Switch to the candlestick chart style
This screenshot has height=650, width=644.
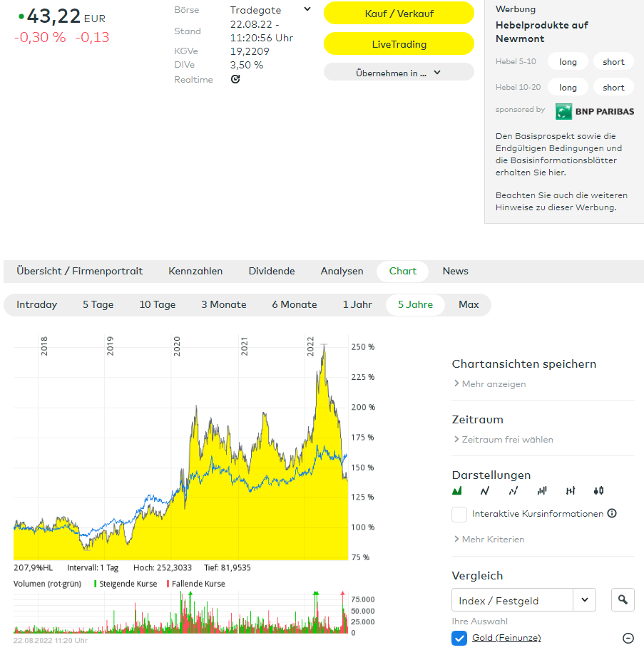[x=598, y=491]
